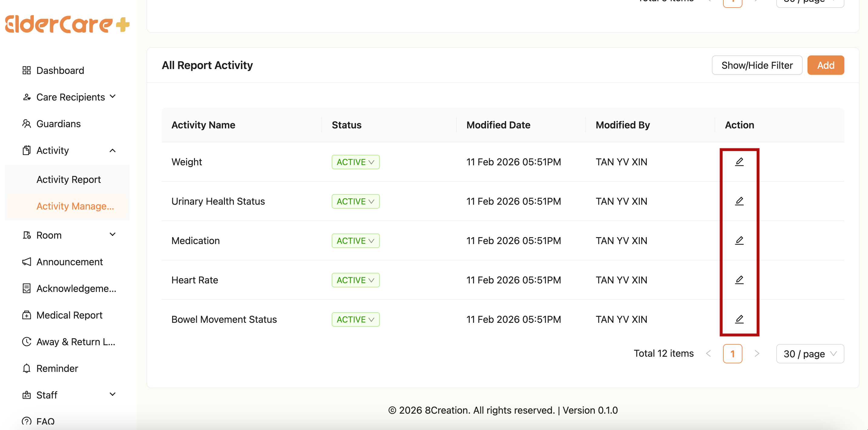The width and height of the screenshot is (868, 430).
Task: Click the Show/Hide Filter button
Action: click(x=756, y=65)
